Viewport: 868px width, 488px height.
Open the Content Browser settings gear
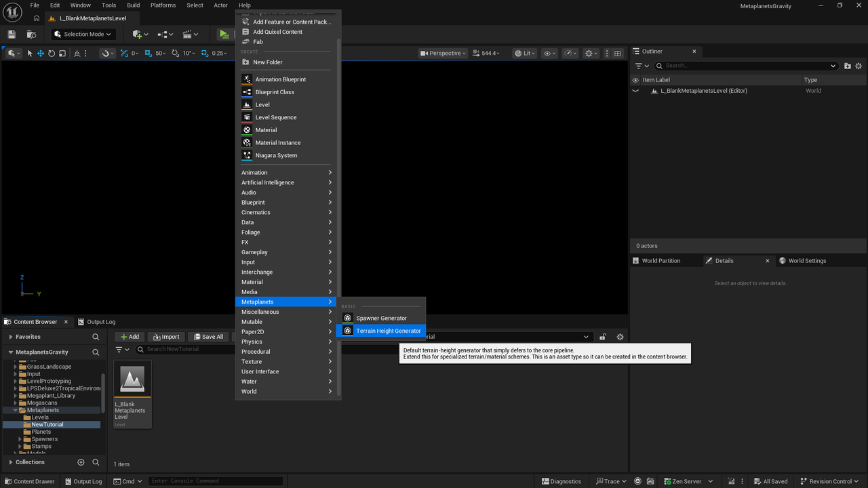tap(620, 337)
